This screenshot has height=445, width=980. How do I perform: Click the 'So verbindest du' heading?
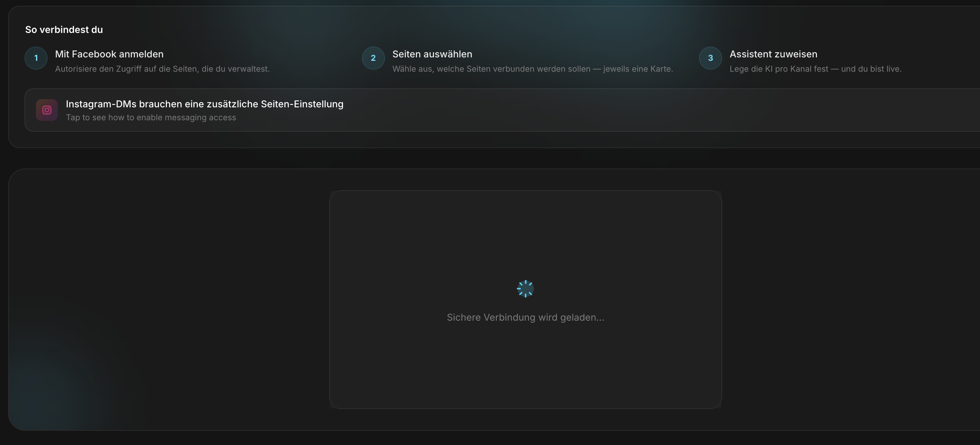pos(64,30)
